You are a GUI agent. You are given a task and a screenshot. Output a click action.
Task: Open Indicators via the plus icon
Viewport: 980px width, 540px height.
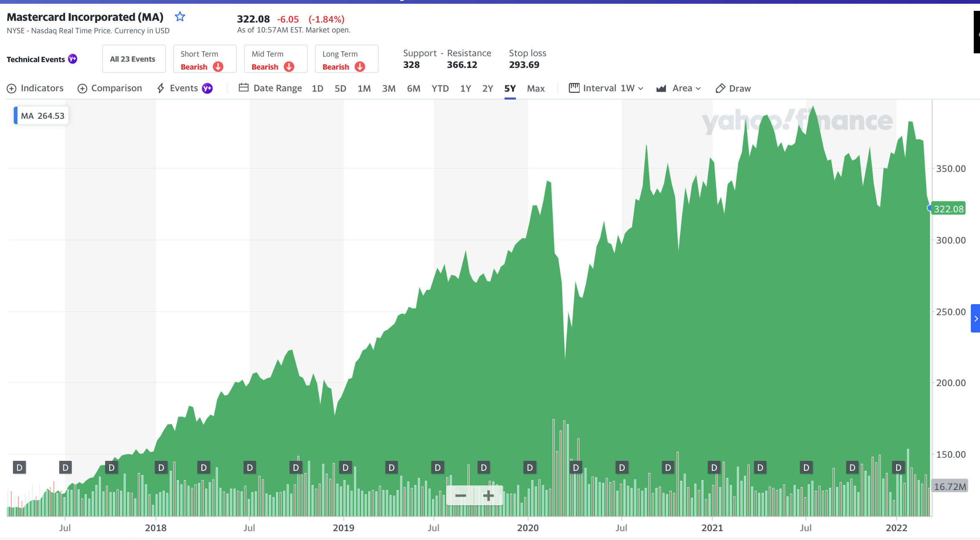tap(12, 88)
